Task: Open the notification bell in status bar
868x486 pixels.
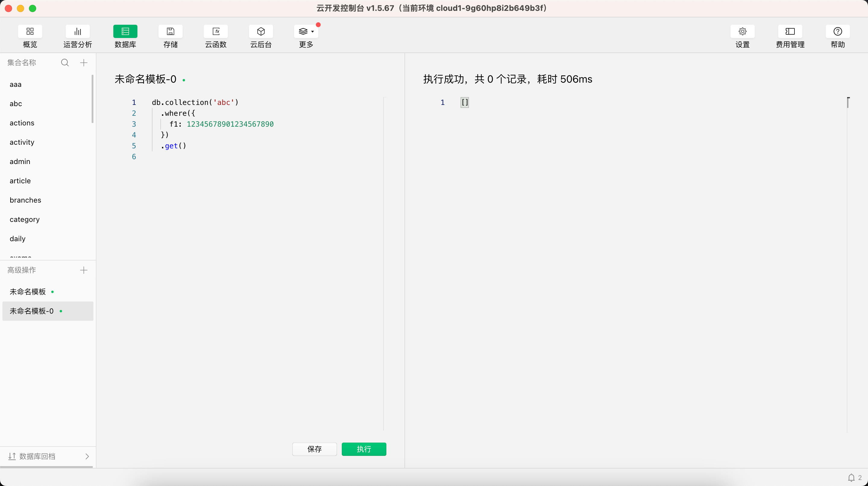Action: (851, 478)
